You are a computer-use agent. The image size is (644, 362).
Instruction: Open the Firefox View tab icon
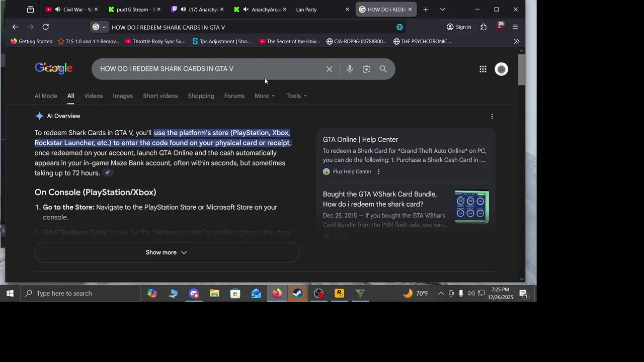31,10
